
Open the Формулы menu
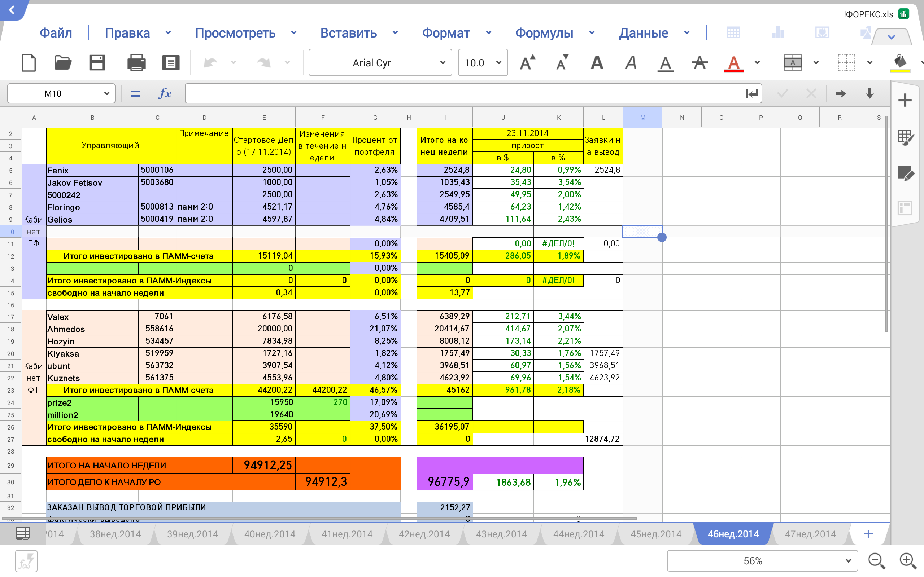coord(544,33)
